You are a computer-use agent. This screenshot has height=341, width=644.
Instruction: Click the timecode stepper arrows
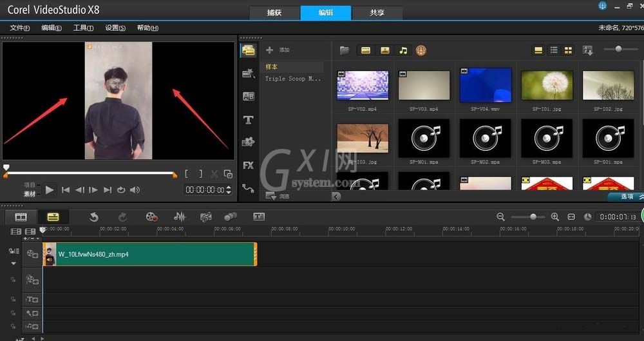229,190
